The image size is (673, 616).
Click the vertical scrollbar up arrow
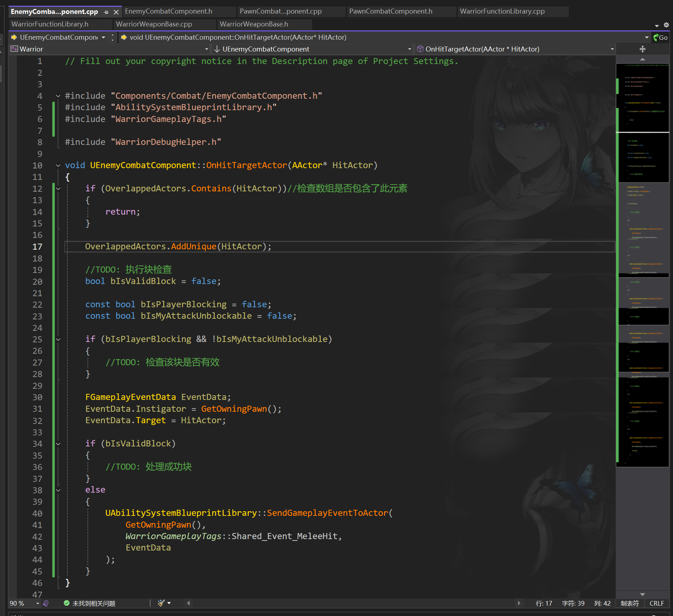pyautogui.click(x=643, y=59)
